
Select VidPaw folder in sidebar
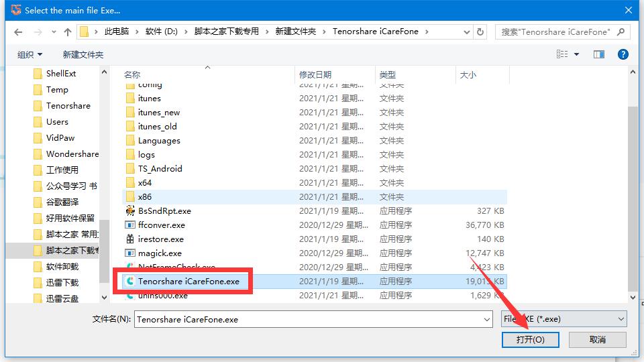tap(60, 138)
